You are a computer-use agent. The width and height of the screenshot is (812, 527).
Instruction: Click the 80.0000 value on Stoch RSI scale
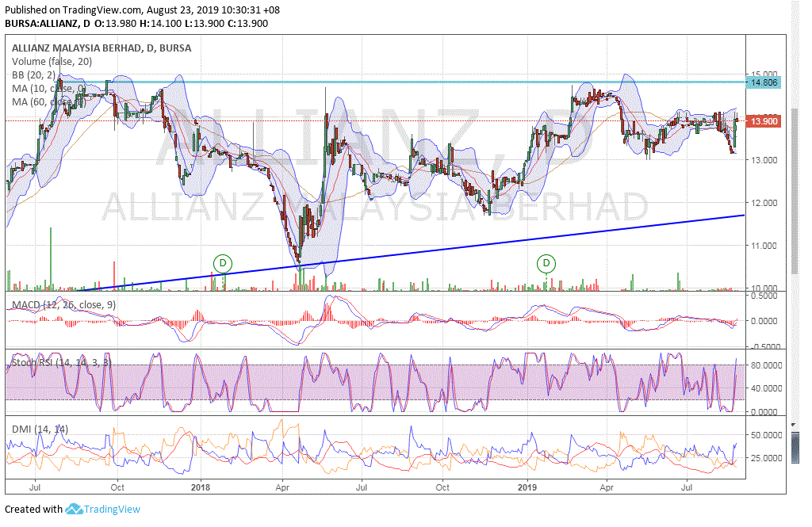tap(767, 365)
